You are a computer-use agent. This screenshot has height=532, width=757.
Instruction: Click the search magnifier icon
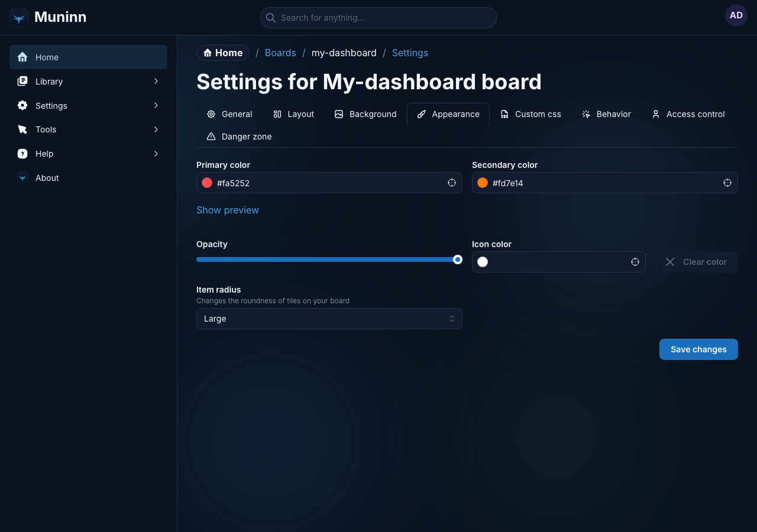coord(271,18)
